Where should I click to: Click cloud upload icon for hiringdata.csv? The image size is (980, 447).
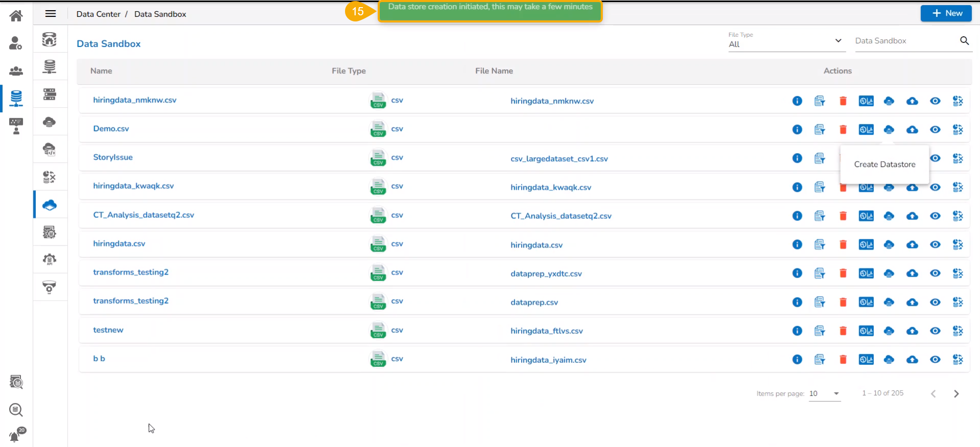coord(912,245)
